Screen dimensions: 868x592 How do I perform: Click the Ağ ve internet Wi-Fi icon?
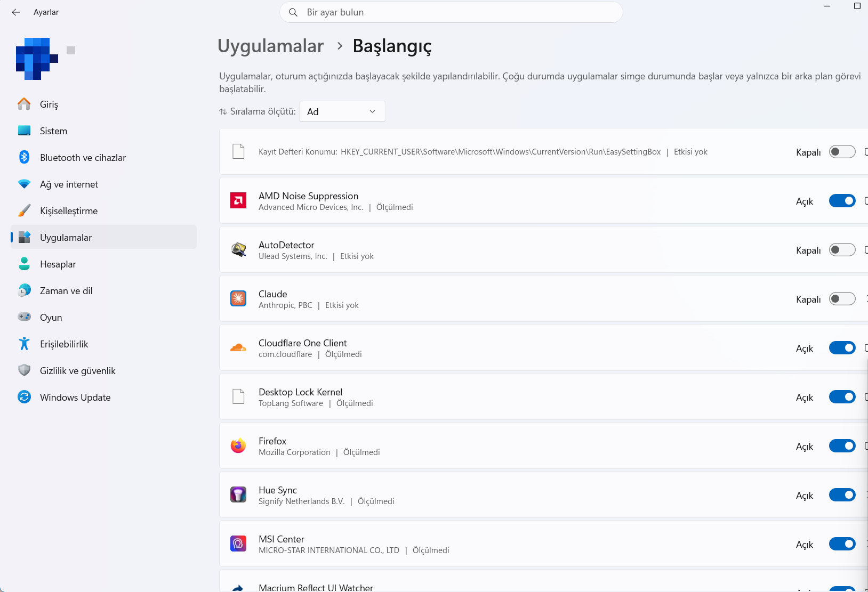point(24,184)
